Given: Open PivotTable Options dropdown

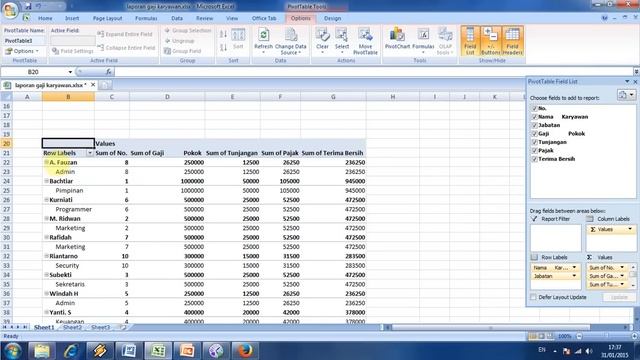Looking at the screenshot, I should click(22, 51).
